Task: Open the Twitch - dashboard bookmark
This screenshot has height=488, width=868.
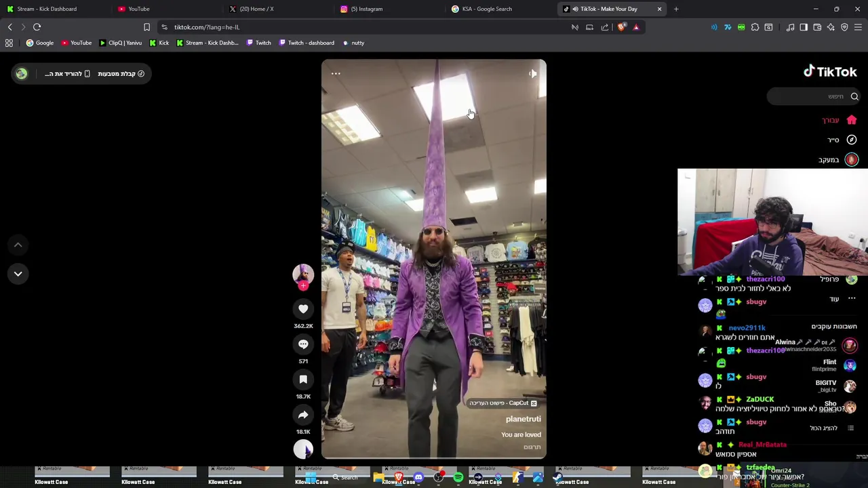Action: pyautogui.click(x=306, y=43)
